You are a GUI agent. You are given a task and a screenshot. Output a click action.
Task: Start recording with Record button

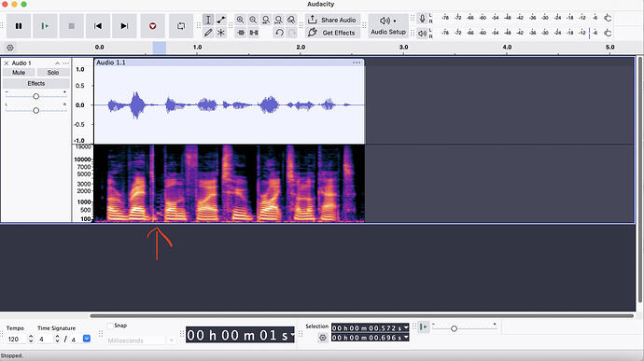(153, 26)
